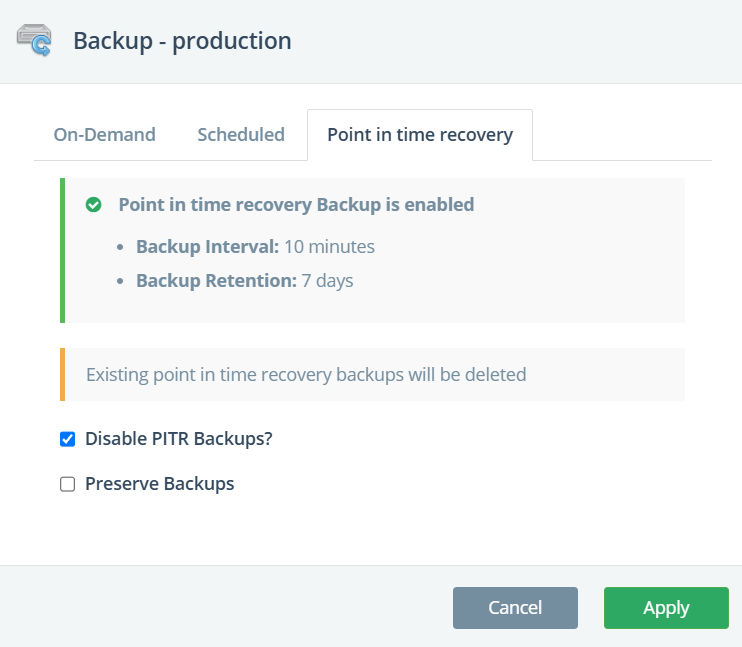Screen dimensions: 742x647
Task: Select the Point in time recovery tab
Action: point(420,135)
